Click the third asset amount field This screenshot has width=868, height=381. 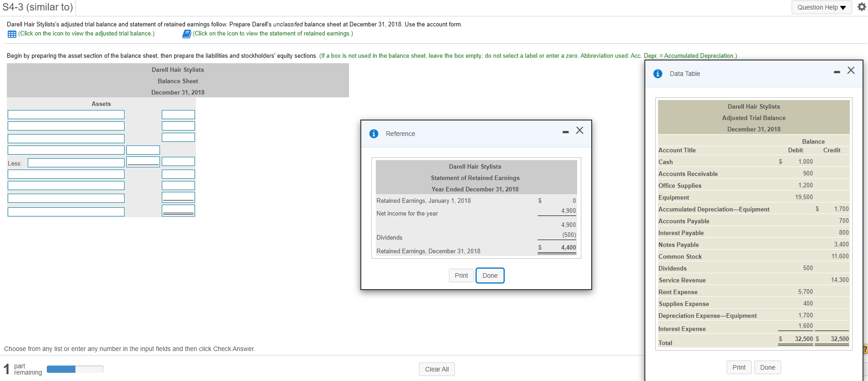coord(178,137)
